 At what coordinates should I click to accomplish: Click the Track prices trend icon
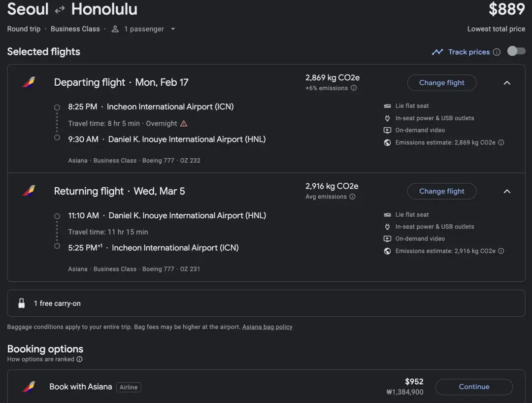[x=437, y=52]
